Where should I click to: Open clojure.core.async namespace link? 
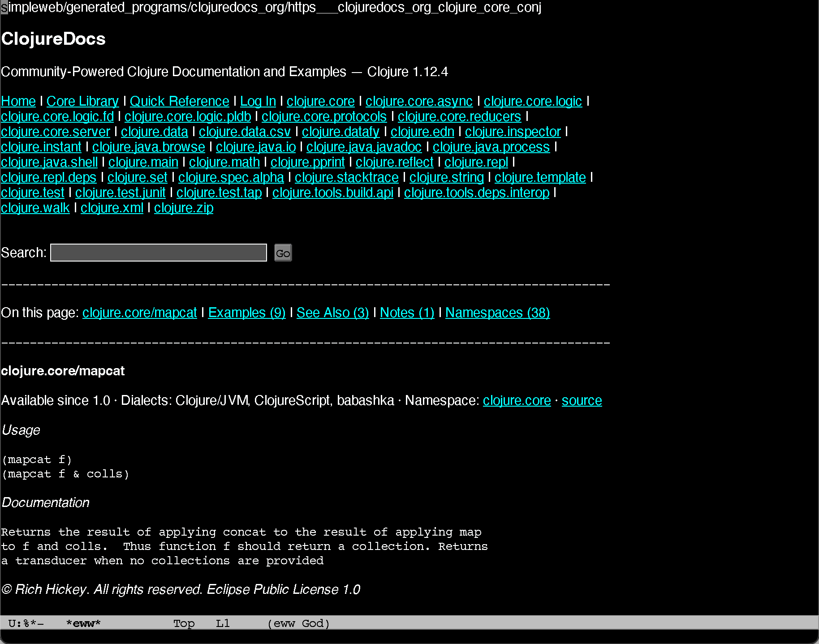pyautogui.click(x=419, y=102)
